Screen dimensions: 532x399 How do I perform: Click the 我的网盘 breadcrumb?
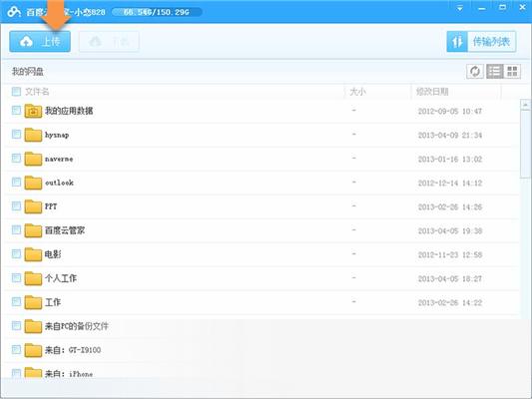pos(28,71)
